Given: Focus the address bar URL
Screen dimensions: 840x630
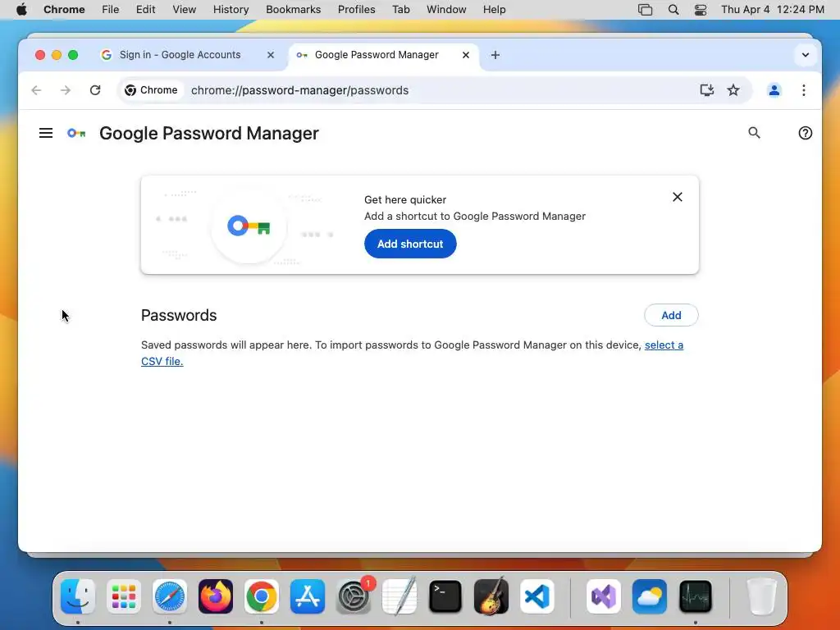Looking at the screenshot, I should tap(300, 90).
